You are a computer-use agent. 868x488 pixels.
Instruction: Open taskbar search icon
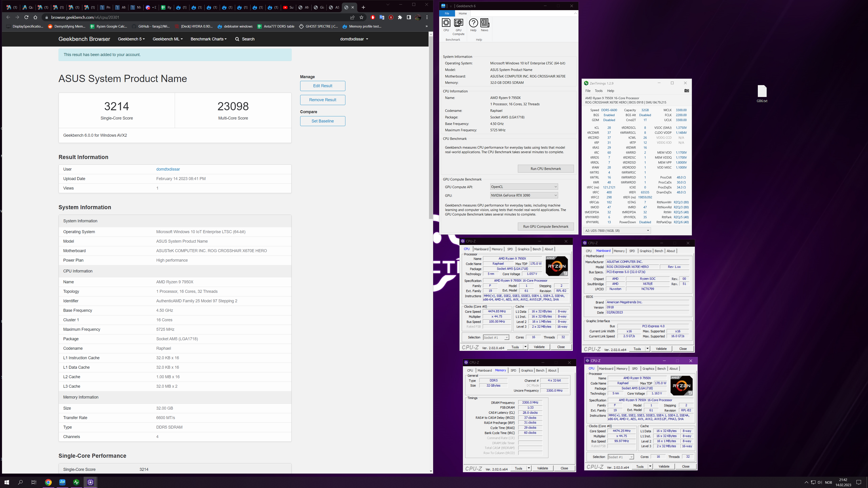tap(20, 482)
